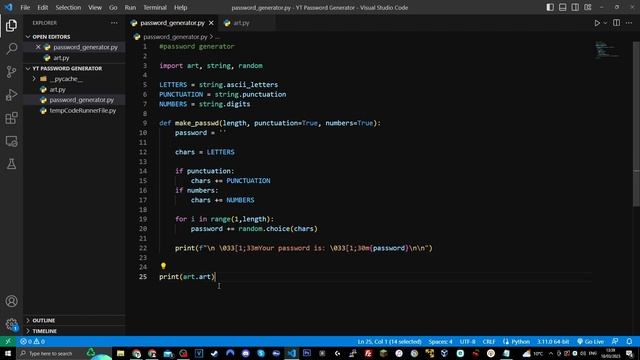Click Ln 25, Col 1 cursor position
The width and height of the screenshot is (640, 360).
(x=389, y=341)
